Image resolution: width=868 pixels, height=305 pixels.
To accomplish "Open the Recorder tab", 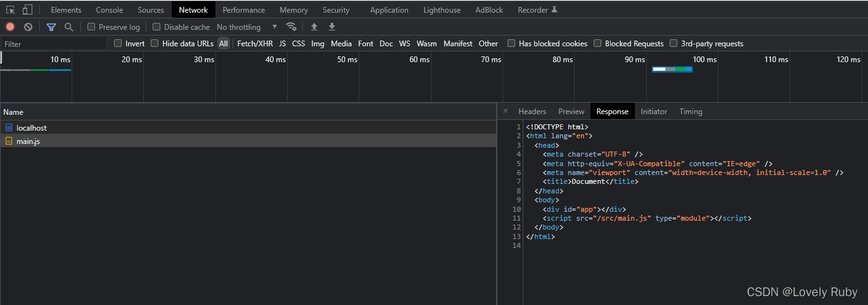I will [x=538, y=10].
